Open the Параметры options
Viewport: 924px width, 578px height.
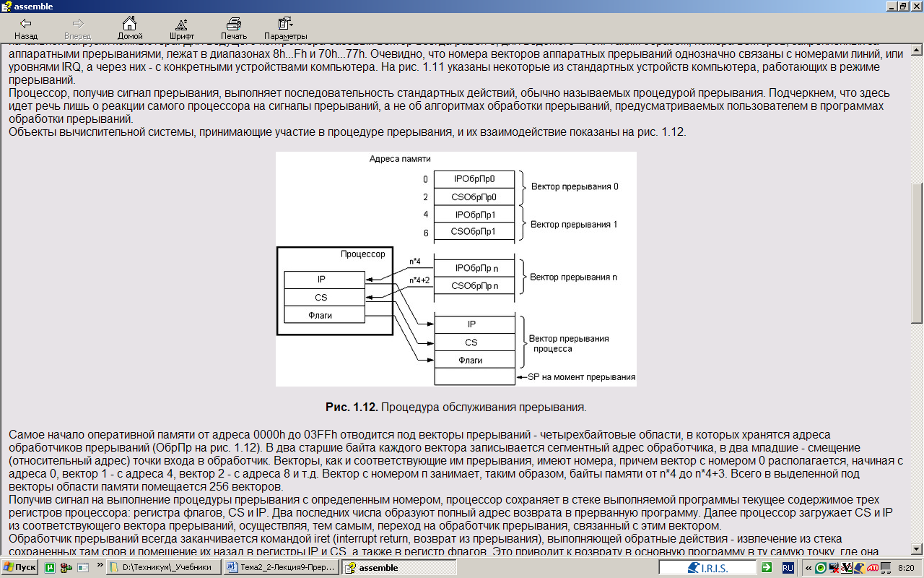pyautogui.click(x=286, y=28)
